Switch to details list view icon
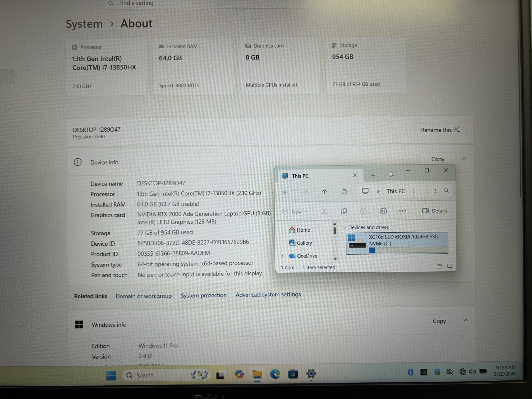The height and width of the screenshot is (399, 532). coord(440,266)
